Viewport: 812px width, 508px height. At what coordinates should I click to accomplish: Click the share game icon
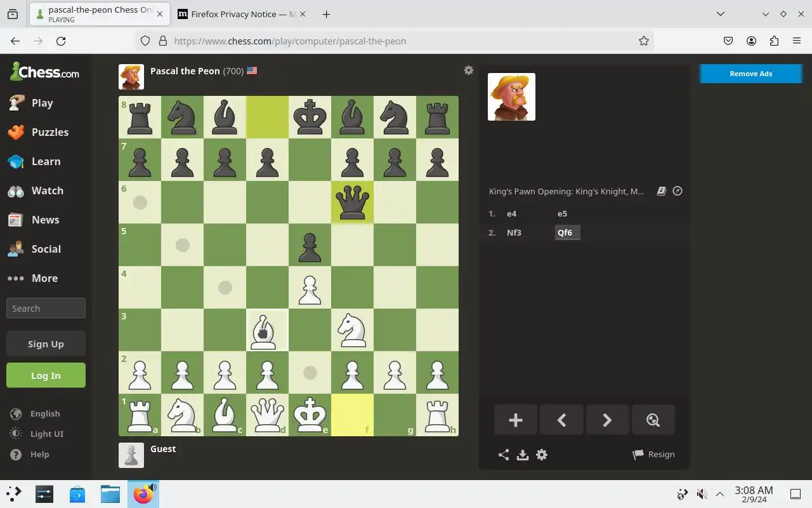pos(504,455)
